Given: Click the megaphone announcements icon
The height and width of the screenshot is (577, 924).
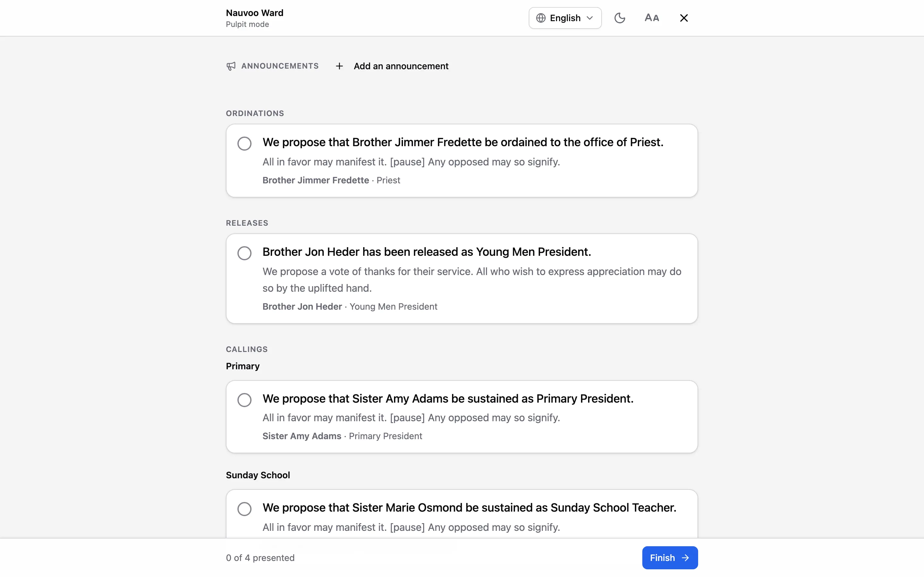Looking at the screenshot, I should (231, 66).
